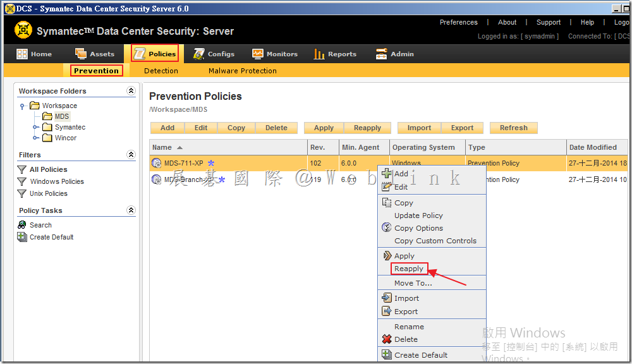Switch to the Malware Protection sub-tab
This screenshot has width=632, height=364.
(x=242, y=71)
